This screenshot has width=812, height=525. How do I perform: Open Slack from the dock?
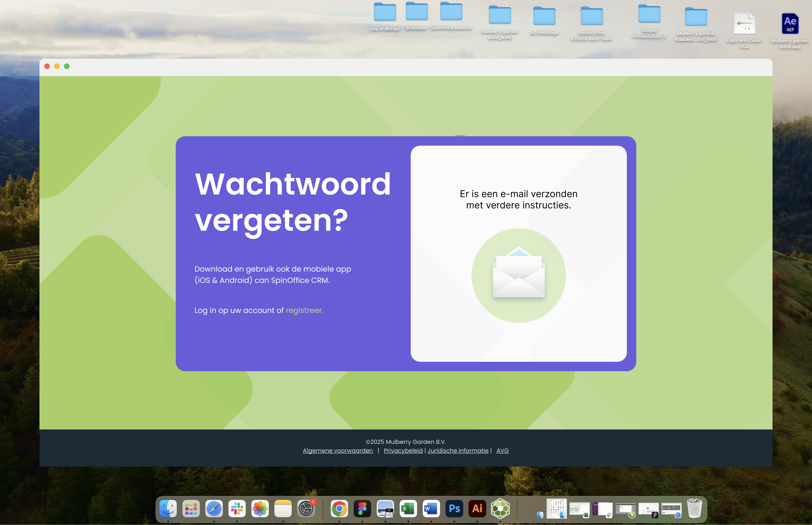pos(237,509)
